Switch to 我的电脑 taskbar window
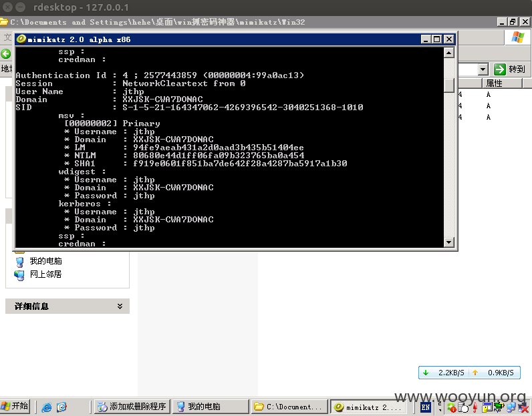The height and width of the screenshot is (416, 532). (x=211, y=406)
